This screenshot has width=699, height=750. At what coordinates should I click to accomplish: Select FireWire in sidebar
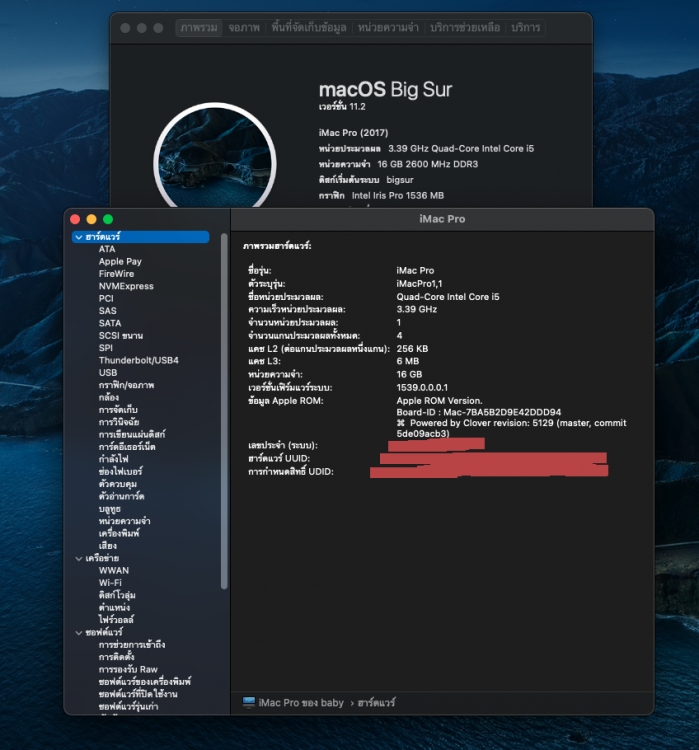[x=116, y=274]
